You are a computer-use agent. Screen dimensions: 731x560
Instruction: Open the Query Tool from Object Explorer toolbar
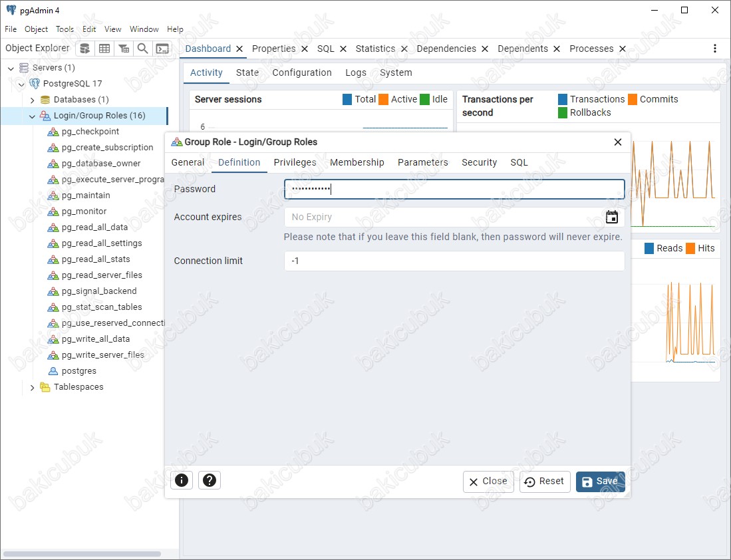(85, 49)
